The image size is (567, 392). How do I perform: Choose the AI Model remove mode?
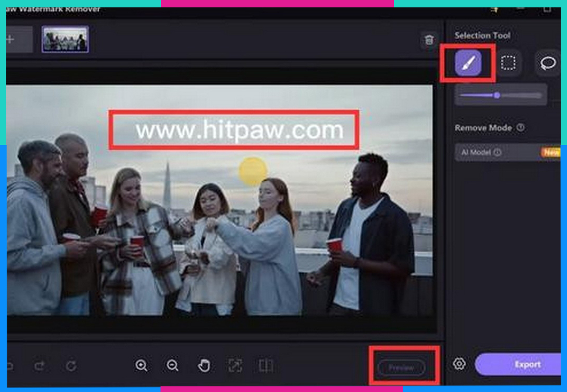click(x=507, y=152)
